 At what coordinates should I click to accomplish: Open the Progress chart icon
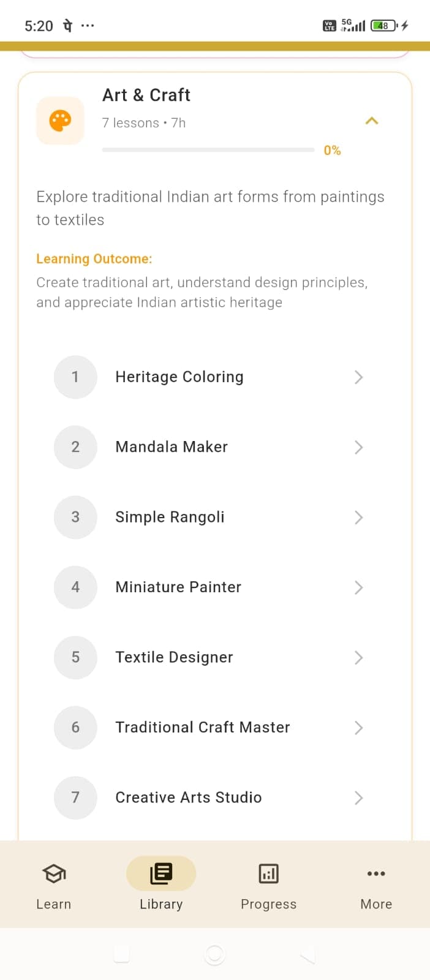[268, 873]
